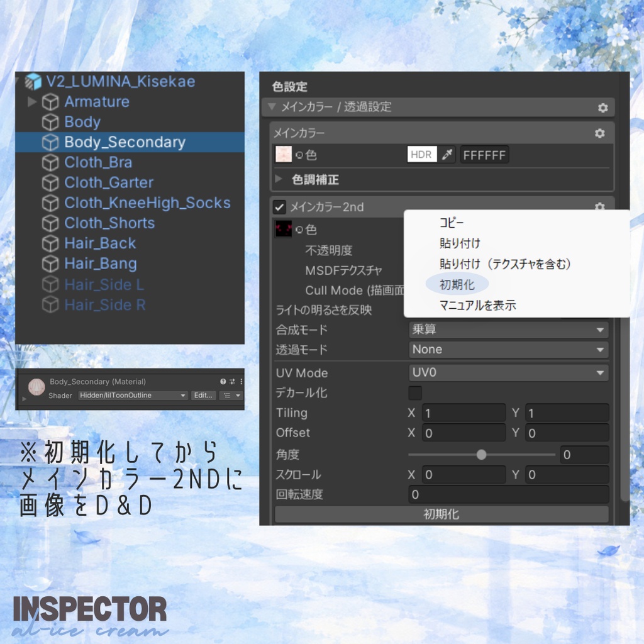Click the FFFFFF hex color field
This screenshot has height=644, width=644.
[485, 155]
